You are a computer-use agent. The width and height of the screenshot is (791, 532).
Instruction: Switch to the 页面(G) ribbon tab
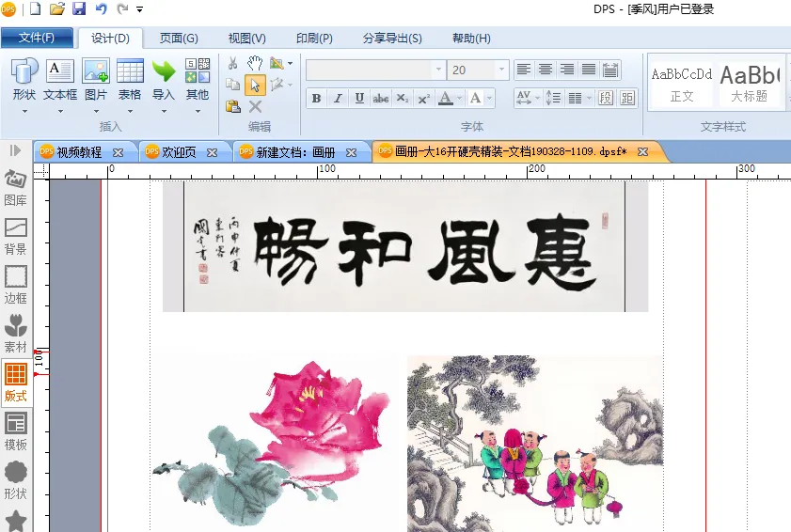click(x=179, y=39)
